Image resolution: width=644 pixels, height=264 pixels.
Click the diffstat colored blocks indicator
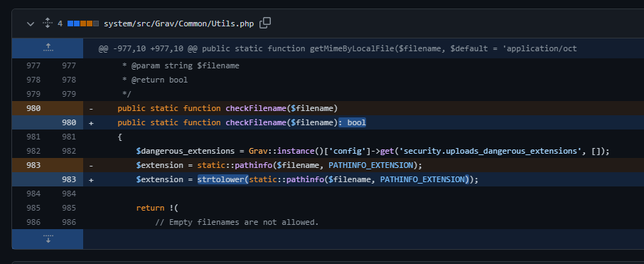[83, 23]
